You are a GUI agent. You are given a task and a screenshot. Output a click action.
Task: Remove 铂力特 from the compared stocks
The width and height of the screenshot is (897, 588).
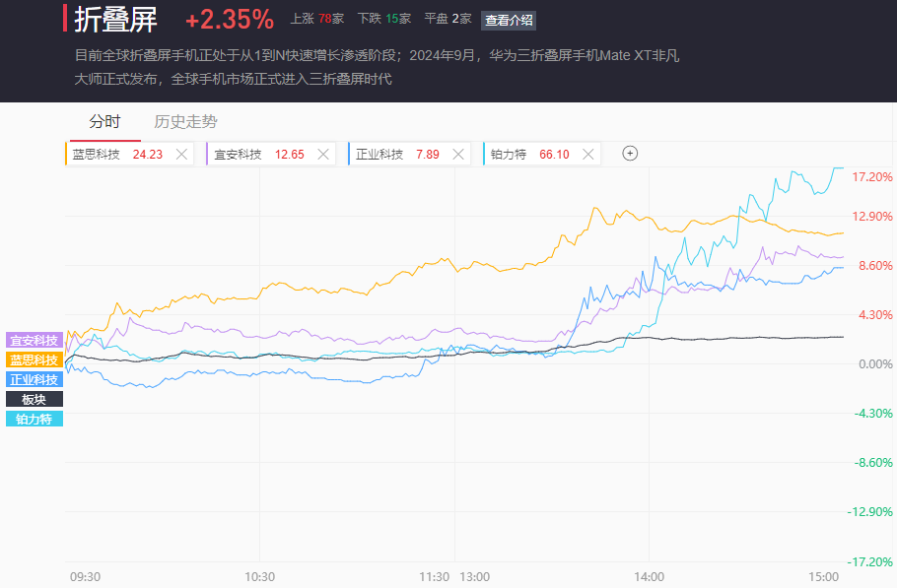coord(588,155)
